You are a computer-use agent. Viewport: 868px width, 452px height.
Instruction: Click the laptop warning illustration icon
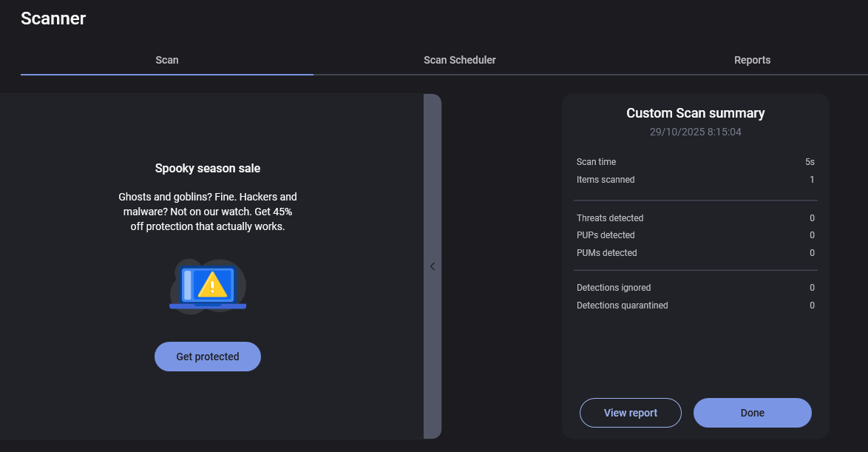tap(208, 287)
